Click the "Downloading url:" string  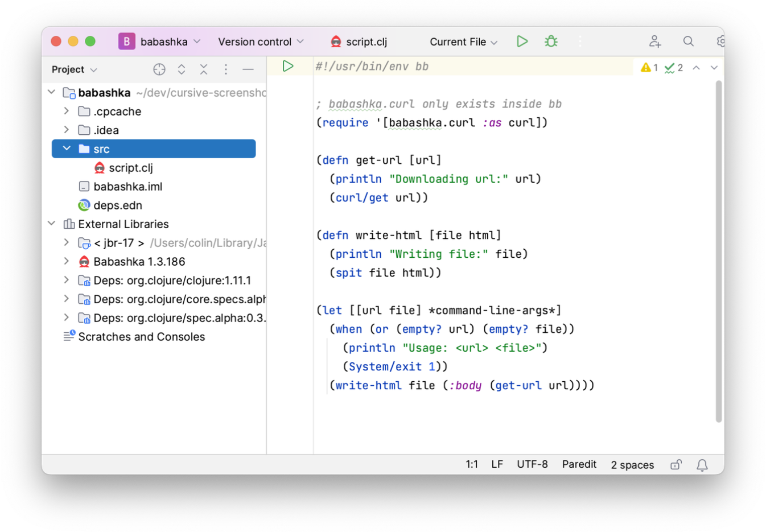point(448,179)
